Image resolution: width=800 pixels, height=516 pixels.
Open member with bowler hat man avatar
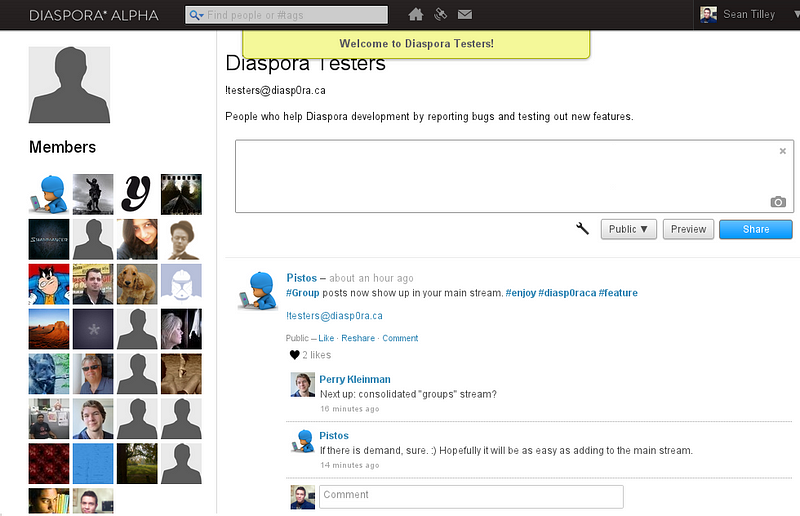181,239
